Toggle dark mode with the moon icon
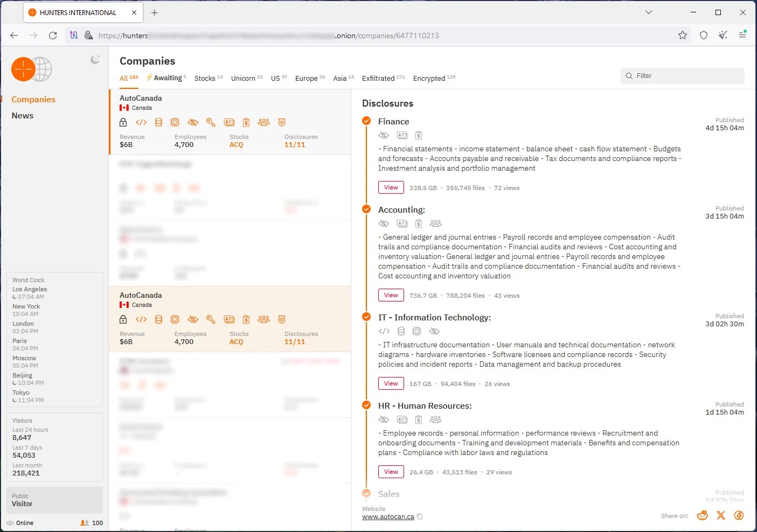The height and width of the screenshot is (532, 757). point(95,60)
